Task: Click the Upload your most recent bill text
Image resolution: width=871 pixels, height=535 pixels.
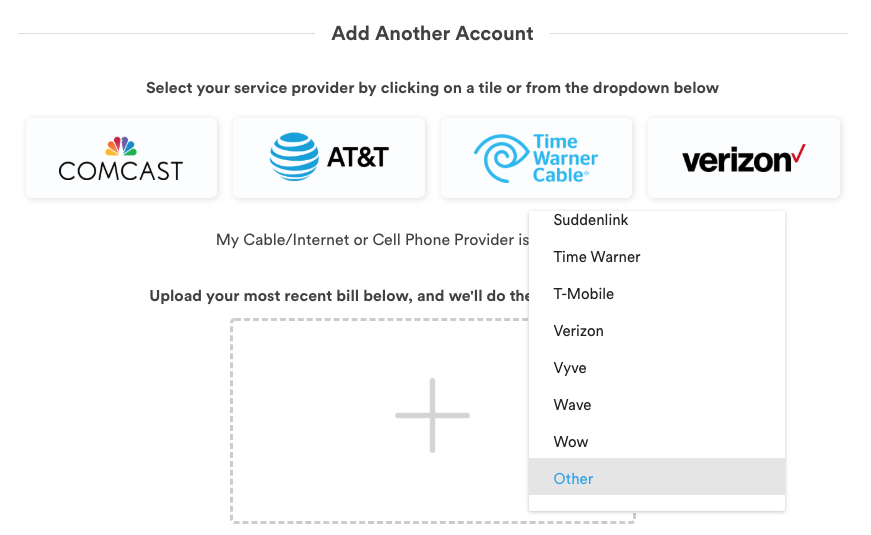Action: 339,296
